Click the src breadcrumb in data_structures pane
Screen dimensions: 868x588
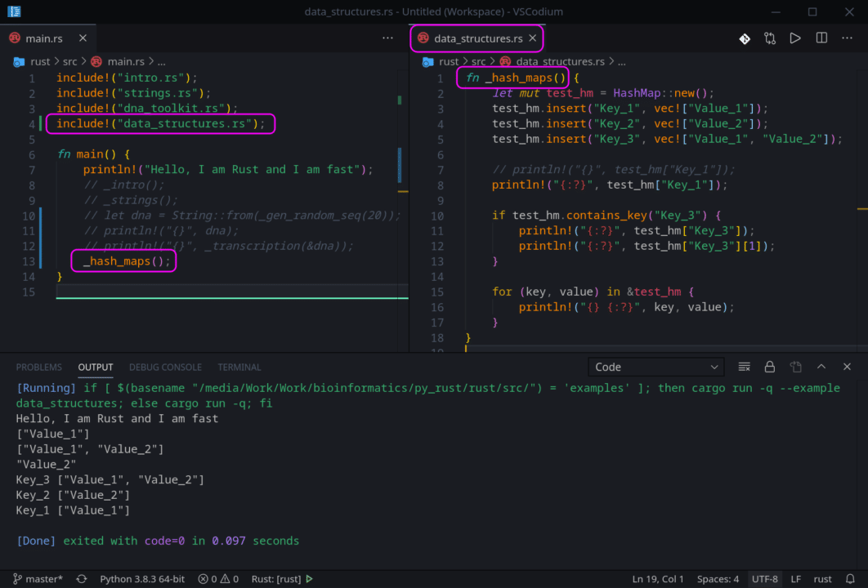pyautogui.click(x=478, y=61)
